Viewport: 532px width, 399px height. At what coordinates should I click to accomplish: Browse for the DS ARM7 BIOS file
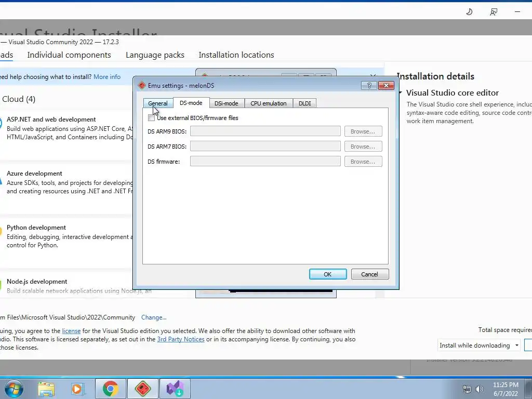point(363,146)
